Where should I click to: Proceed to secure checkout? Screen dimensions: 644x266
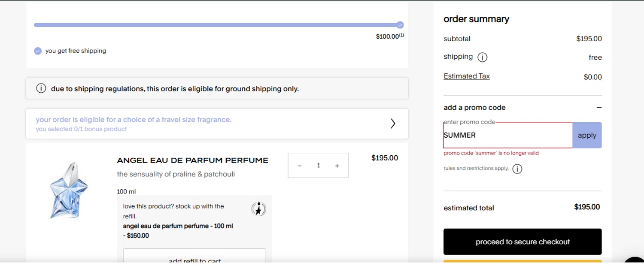point(522,242)
